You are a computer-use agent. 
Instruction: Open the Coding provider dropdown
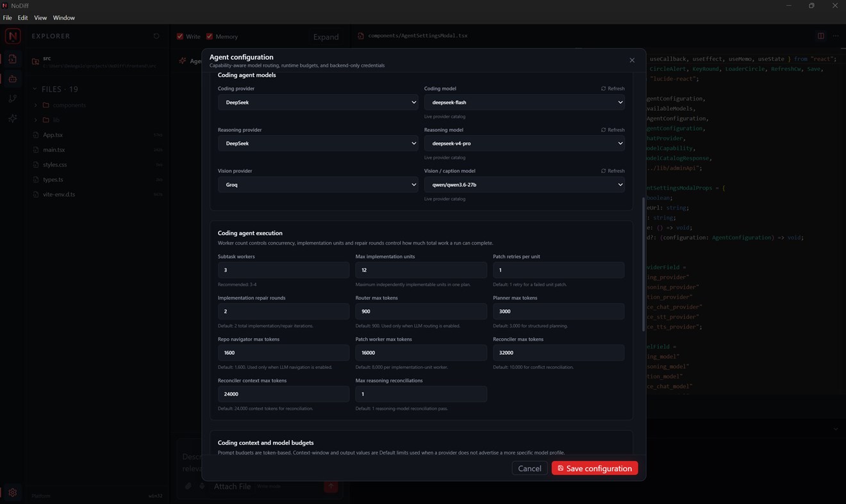(x=318, y=102)
